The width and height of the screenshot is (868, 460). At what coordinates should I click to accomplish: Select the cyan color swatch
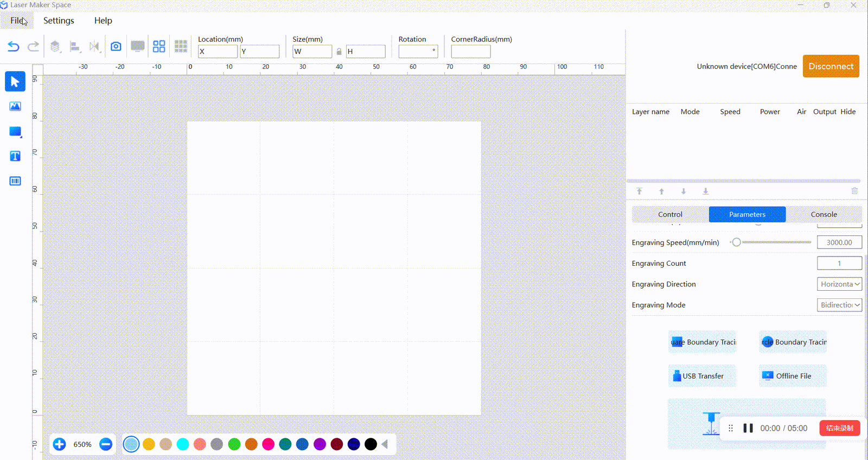(x=183, y=444)
